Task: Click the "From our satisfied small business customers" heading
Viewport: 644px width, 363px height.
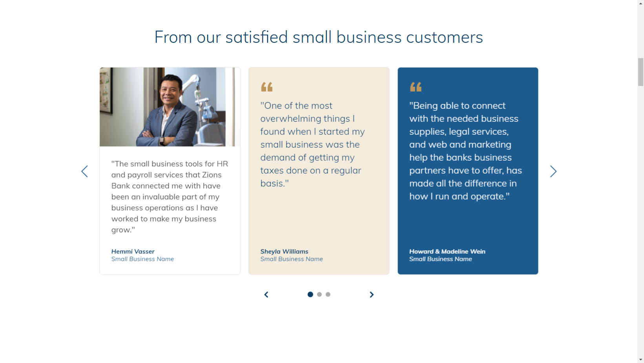Action: [x=318, y=37]
